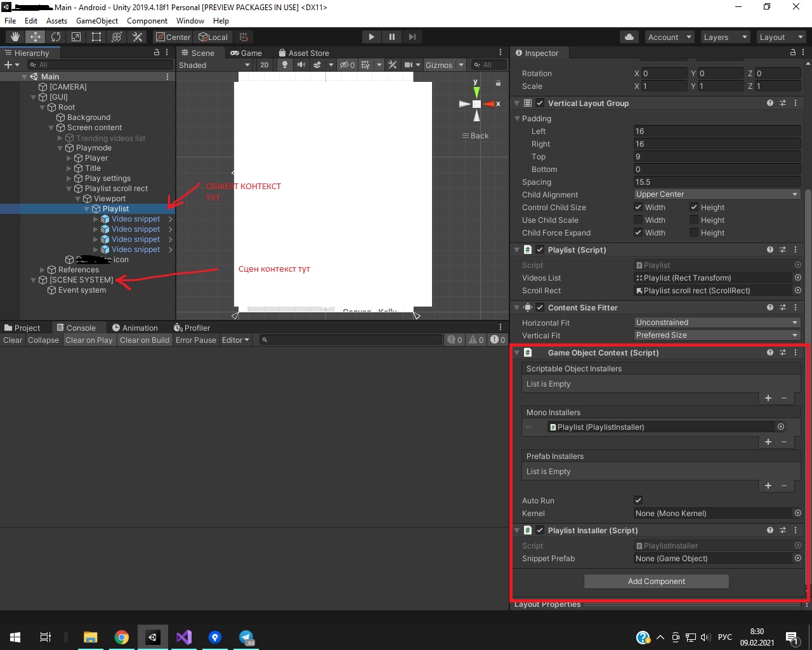Select the Scale tool
The image size is (812, 650).
[x=76, y=37]
